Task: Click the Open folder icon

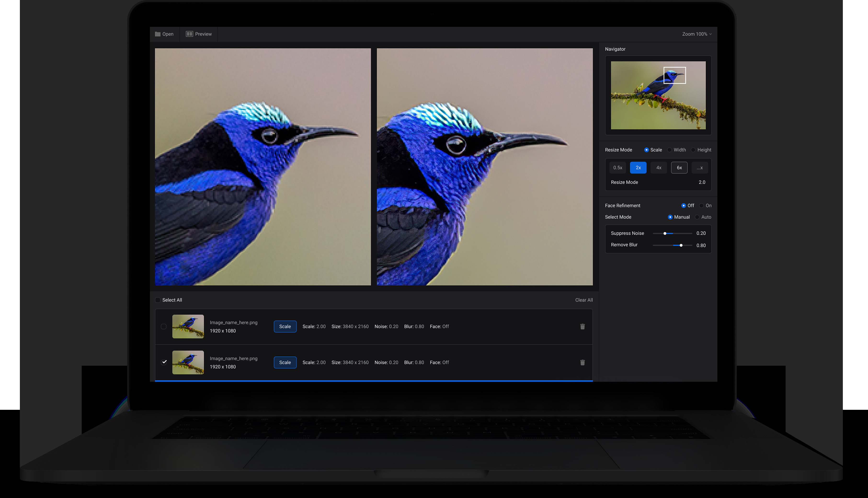Action: tap(158, 34)
